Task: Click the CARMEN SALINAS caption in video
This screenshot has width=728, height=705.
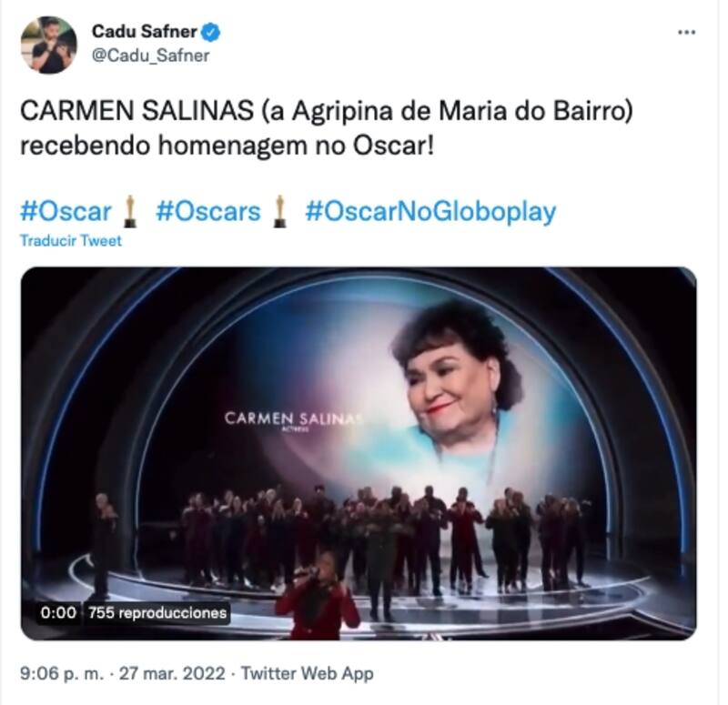Action: tap(293, 419)
